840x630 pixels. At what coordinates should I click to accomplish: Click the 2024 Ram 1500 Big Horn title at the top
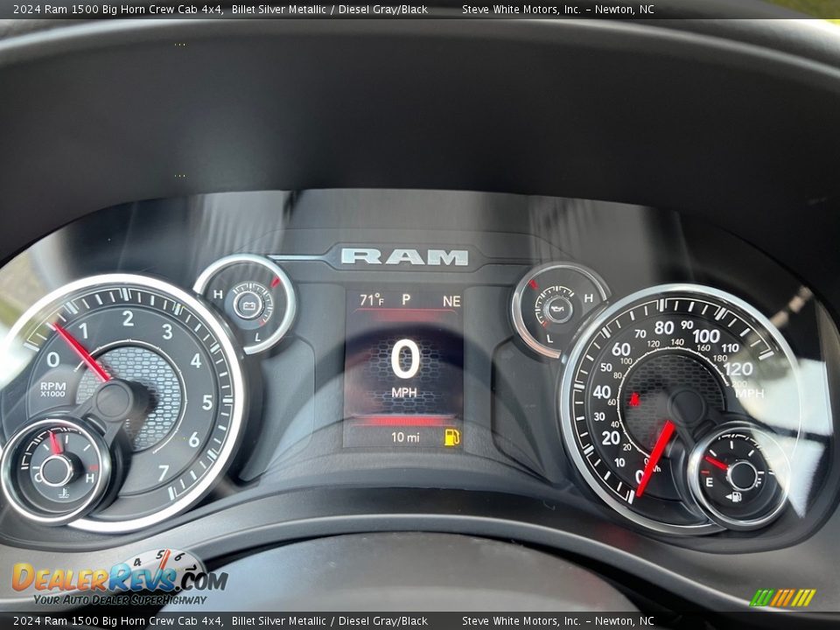118,9
